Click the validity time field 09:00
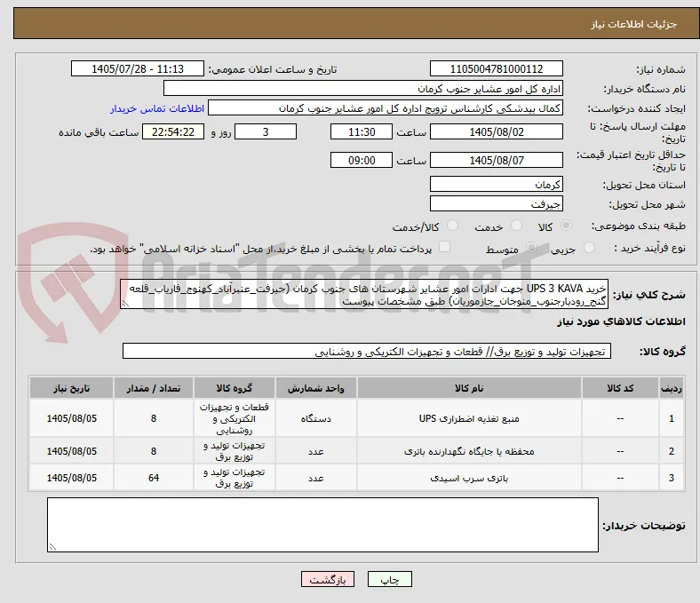This screenshot has width=700, height=603. click(x=362, y=160)
